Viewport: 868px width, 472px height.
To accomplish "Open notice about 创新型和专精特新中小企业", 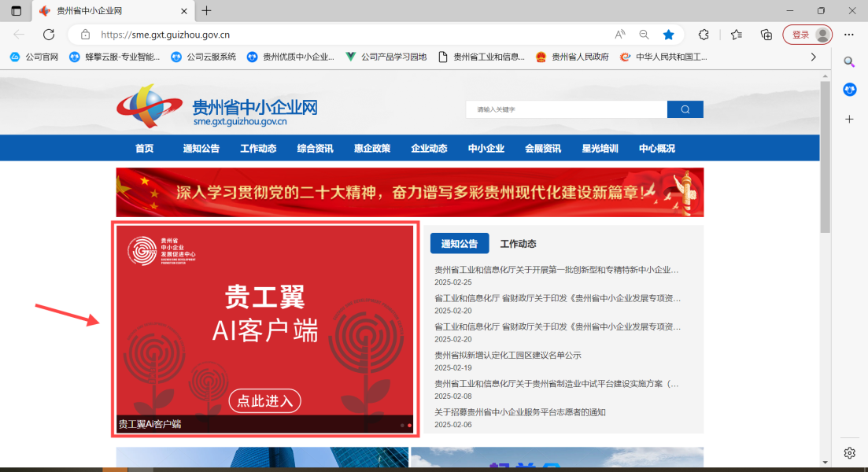I will [x=556, y=270].
